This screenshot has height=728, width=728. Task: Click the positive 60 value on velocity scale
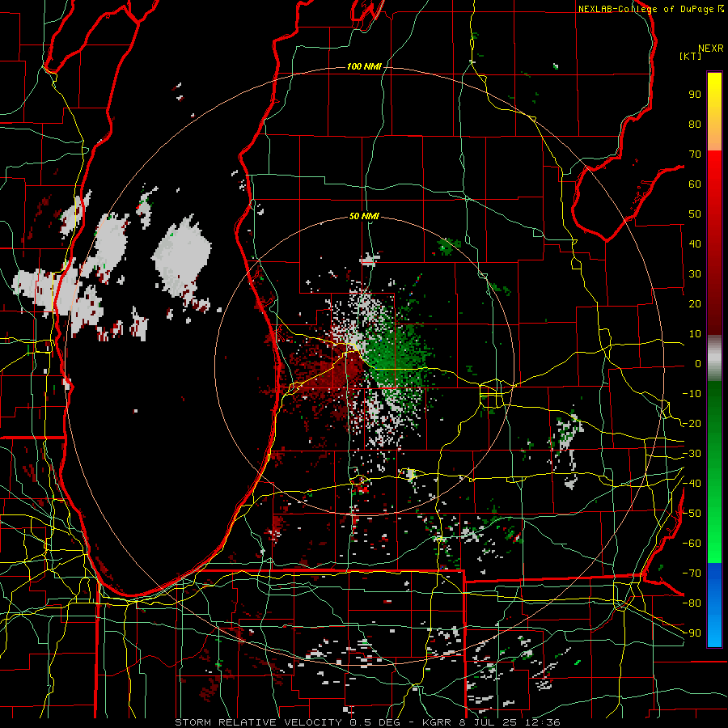click(695, 184)
